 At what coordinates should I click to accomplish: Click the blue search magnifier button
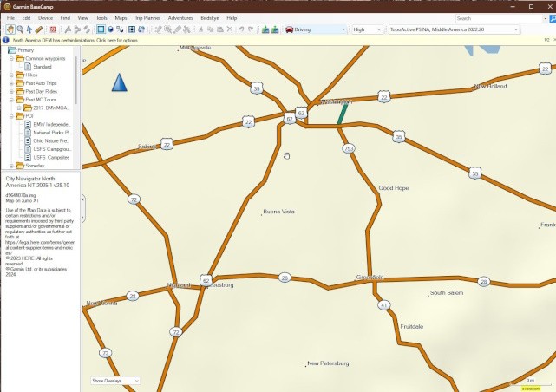click(x=553, y=18)
